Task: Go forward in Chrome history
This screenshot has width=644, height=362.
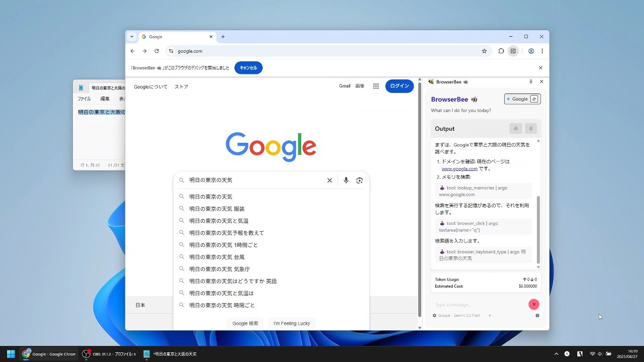Action: tap(144, 51)
